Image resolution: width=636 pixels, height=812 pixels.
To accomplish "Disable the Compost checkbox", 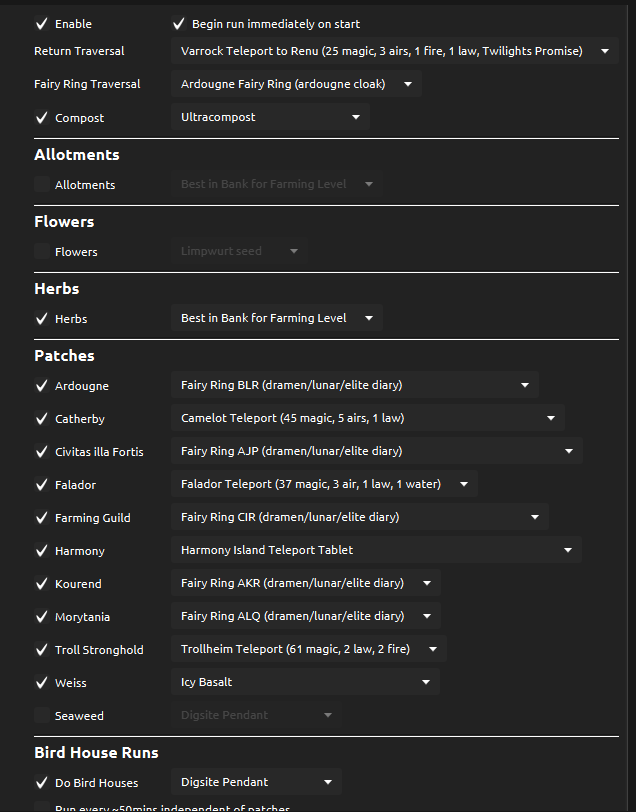I will [x=41, y=118].
